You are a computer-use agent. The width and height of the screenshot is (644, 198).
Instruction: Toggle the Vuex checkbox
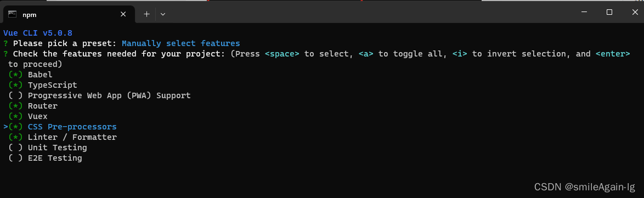click(15, 116)
